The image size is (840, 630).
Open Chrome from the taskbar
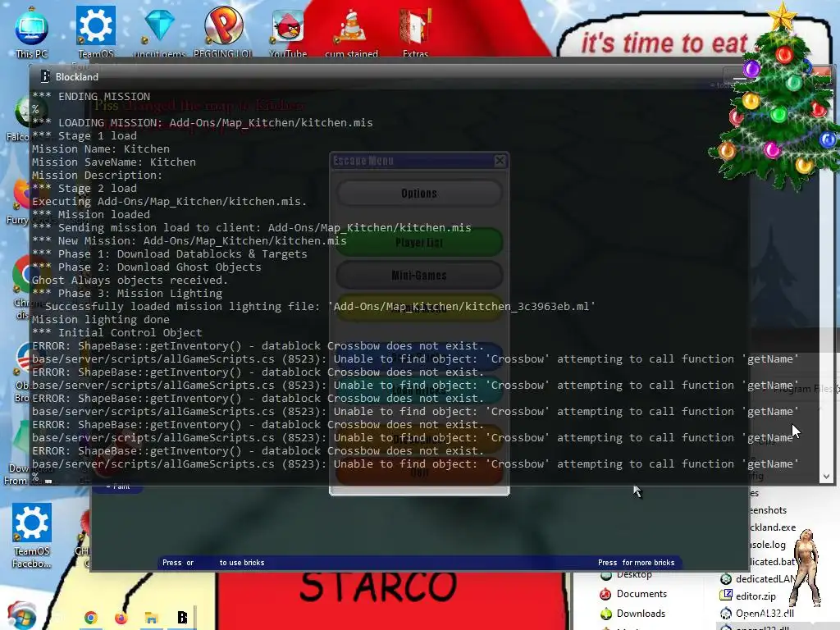click(x=90, y=618)
